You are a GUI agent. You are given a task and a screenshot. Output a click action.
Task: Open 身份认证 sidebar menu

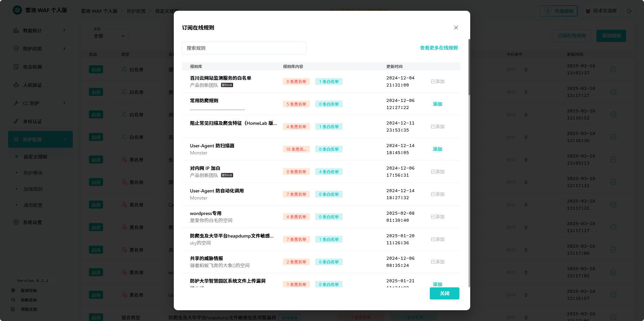[40, 121]
